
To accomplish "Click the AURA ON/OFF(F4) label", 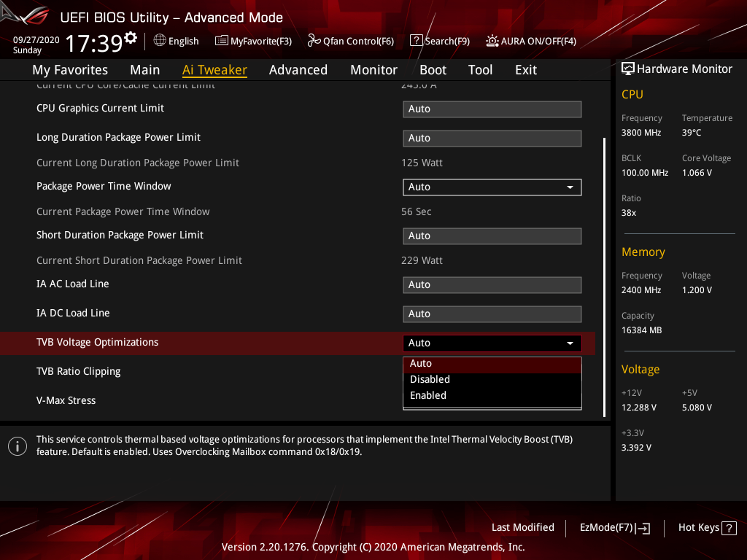I will tap(538, 42).
